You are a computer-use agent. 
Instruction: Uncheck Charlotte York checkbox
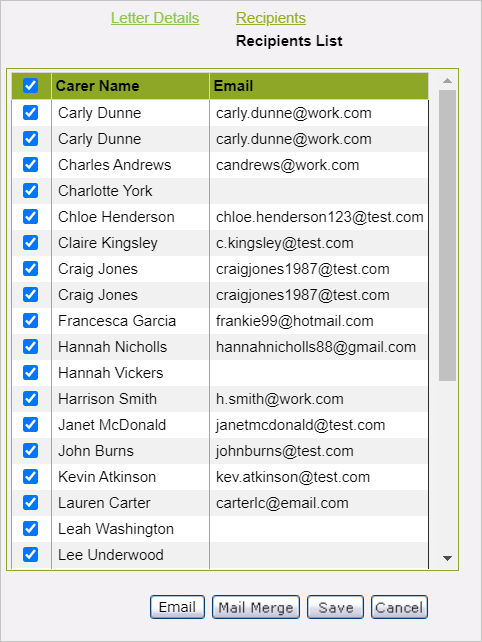[30, 190]
